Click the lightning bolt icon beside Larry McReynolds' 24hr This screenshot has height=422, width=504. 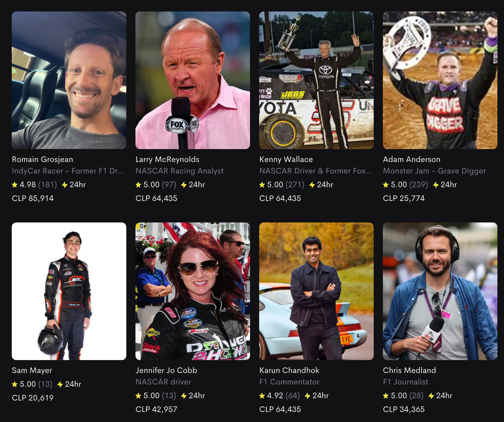(x=184, y=185)
